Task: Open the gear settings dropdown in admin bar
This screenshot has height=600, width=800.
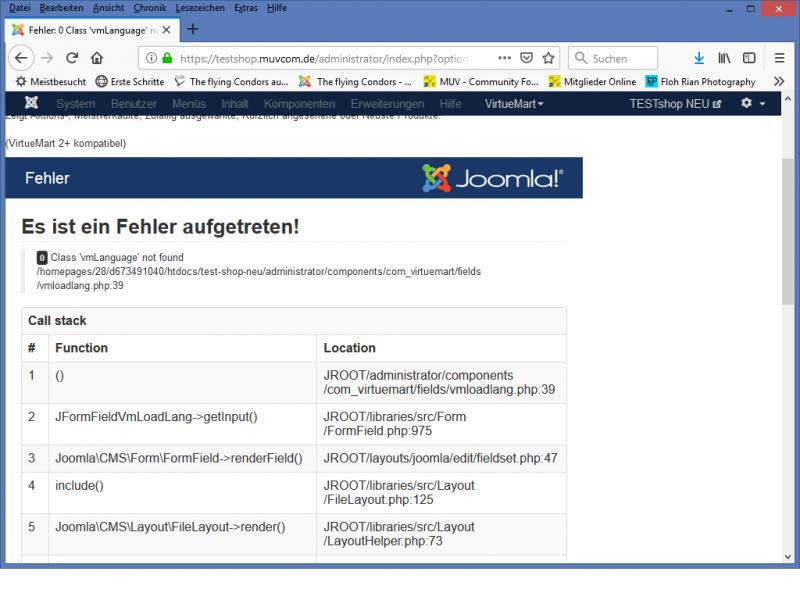Action: point(752,104)
